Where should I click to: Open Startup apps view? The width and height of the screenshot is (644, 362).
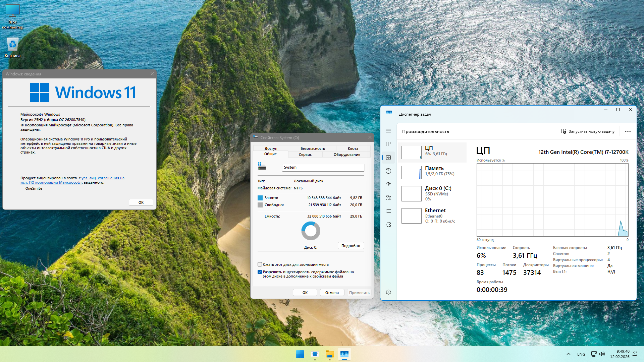(388, 184)
